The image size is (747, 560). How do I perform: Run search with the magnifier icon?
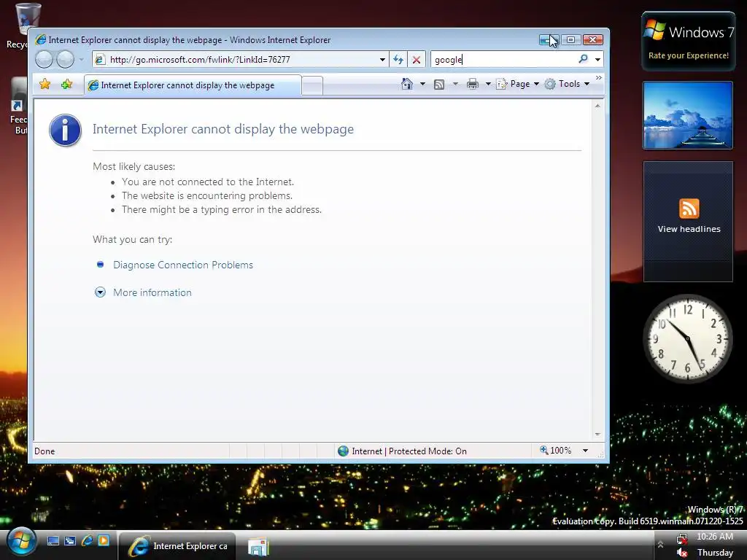click(x=583, y=59)
